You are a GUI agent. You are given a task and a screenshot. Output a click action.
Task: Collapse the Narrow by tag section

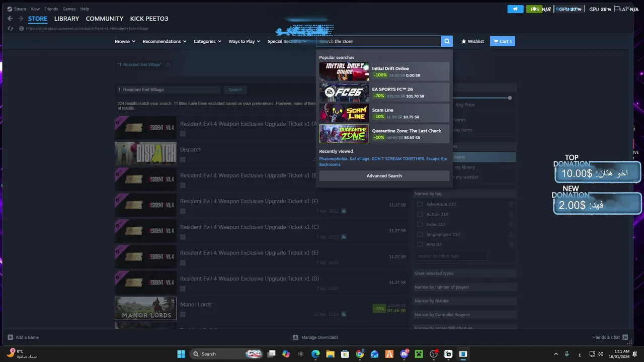[465, 194]
